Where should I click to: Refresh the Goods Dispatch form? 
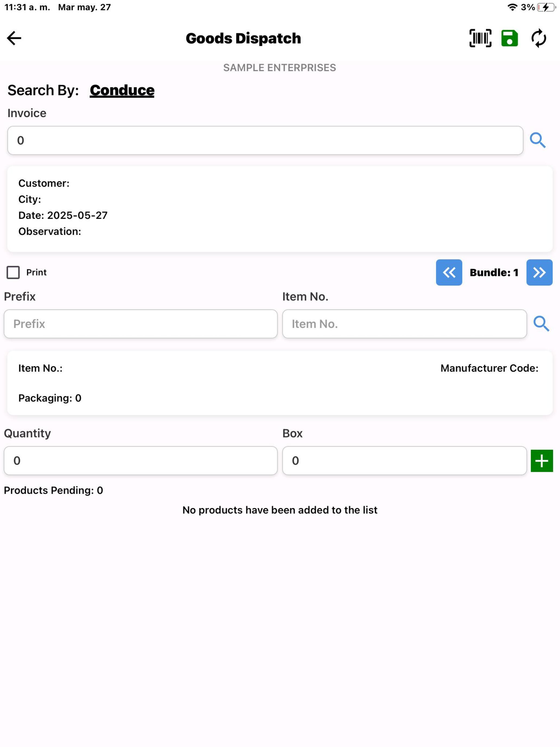pos(539,38)
